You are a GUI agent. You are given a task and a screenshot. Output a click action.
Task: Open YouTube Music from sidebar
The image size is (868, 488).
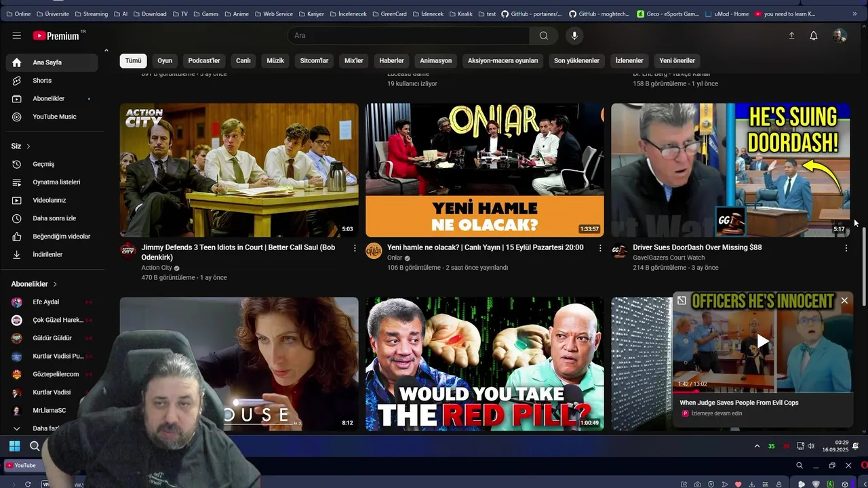click(52, 117)
